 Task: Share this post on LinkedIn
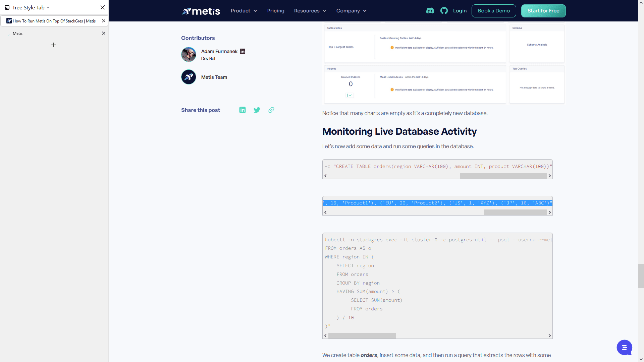click(243, 110)
